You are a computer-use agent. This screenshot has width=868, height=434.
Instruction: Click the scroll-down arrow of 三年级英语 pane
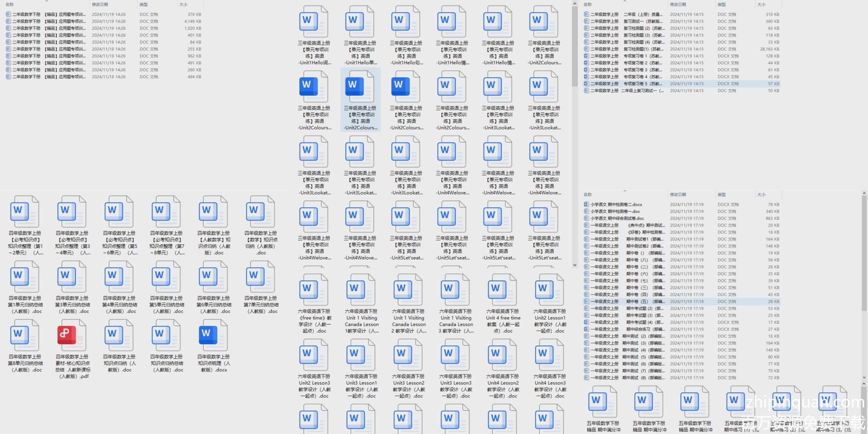(x=575, y=265)
